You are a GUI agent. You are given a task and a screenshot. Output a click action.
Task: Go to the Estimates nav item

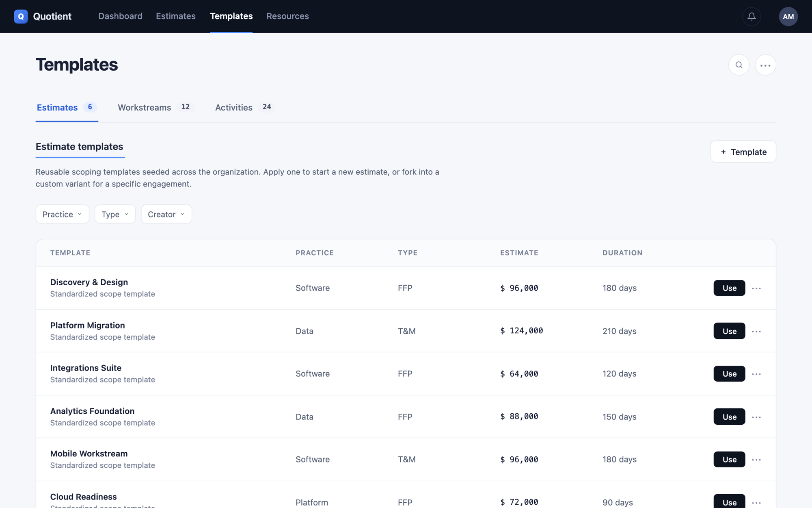point(176,16)
